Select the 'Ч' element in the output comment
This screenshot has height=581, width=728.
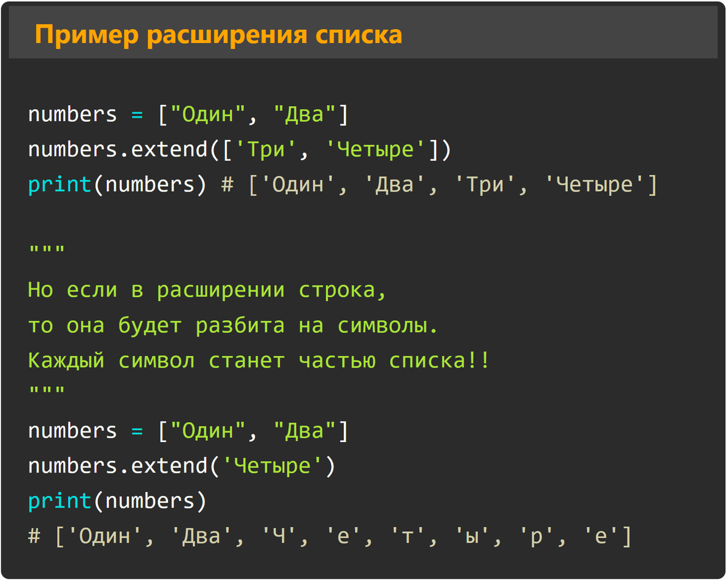pos(278,536)
